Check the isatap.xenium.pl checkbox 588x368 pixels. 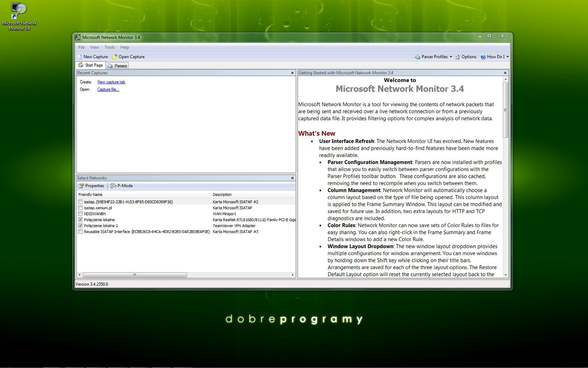80,208
